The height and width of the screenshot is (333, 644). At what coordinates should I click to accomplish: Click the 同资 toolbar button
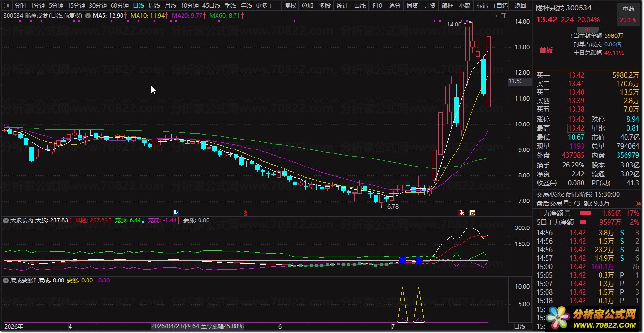pos(412,6)
